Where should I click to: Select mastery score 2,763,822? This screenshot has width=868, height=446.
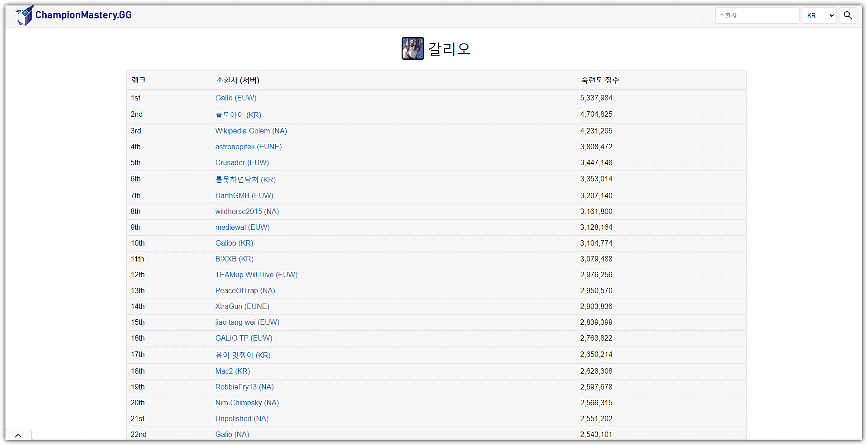pos(596,338)
